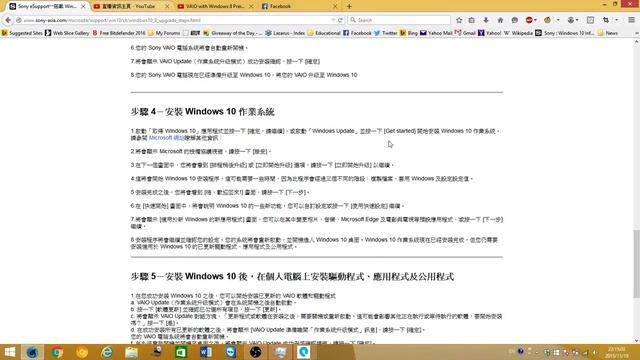Open the Gmail bookmark
640x360 pixels.
point(465,33)
